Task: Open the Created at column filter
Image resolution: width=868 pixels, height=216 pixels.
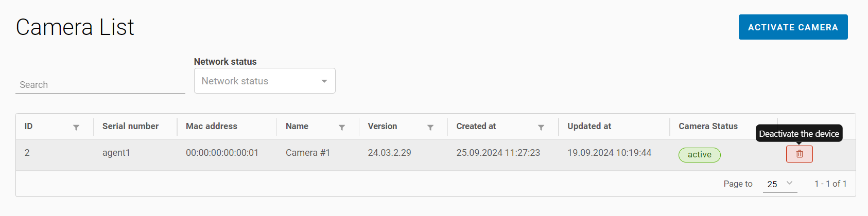Action: click(541, 128)
